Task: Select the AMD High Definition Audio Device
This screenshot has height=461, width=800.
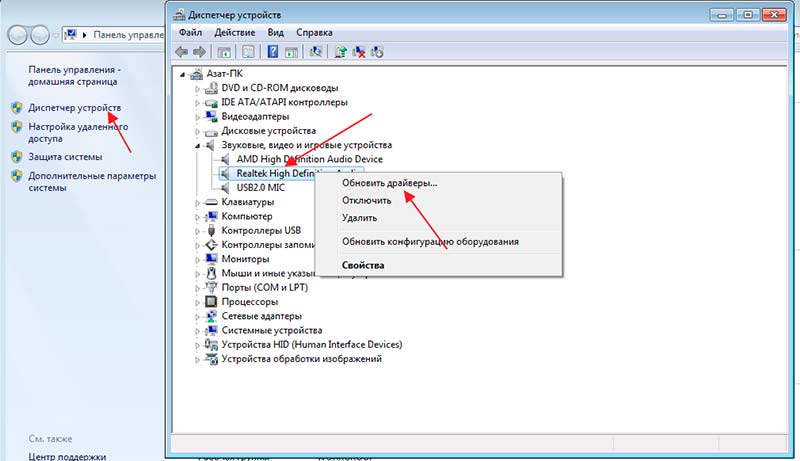Action: click(310, 159)
